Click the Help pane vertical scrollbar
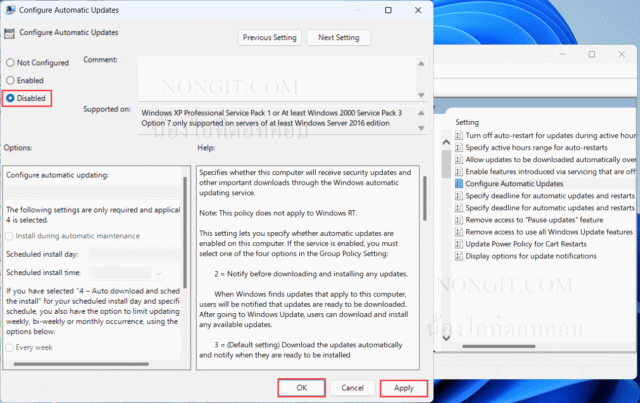640x403 pixels. [424, 199]
